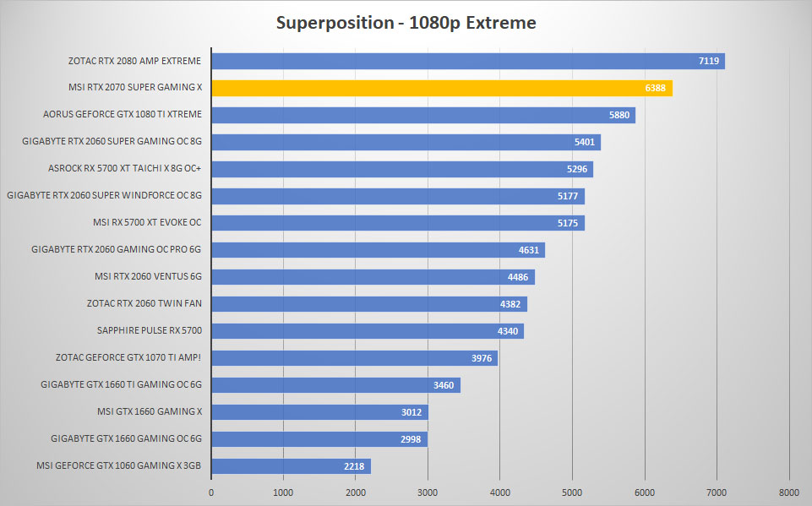Click the x-axis tick label 3000
This screenshot has height=506, width=812.
pyautogui.click(x=428, y=492)
